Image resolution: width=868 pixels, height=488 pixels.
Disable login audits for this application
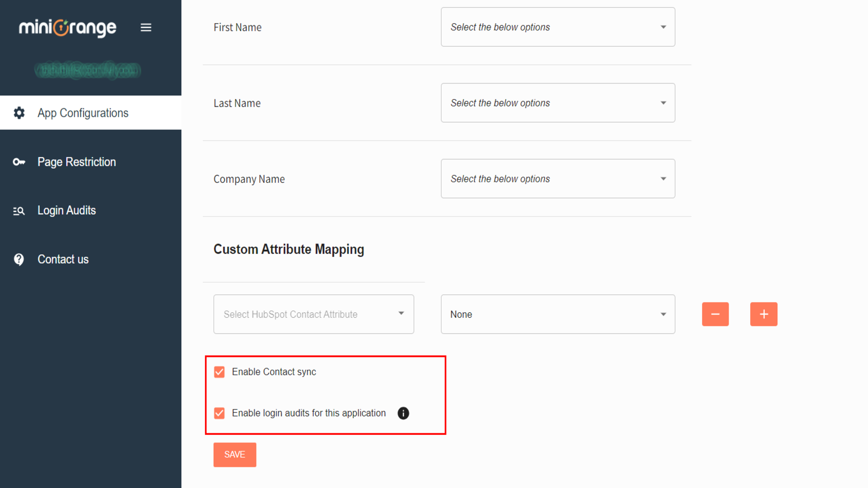click(219, 413)
